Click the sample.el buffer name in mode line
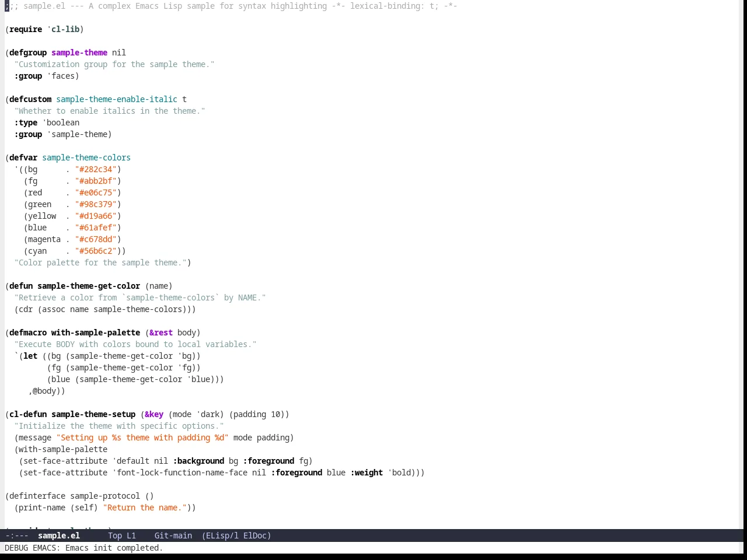The height and width of the screenshot is (560, 747). point(59,535)
